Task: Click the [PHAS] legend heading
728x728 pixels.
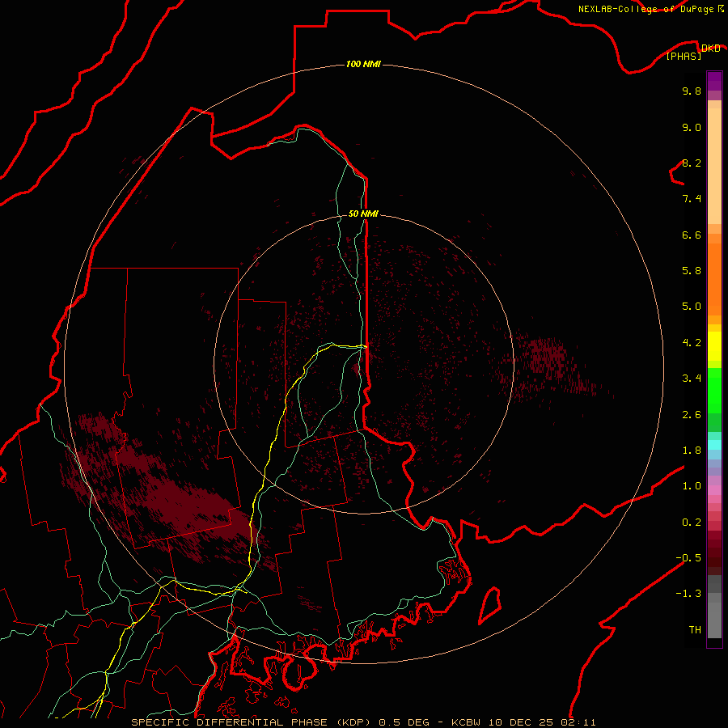Action: click(684, 56)
